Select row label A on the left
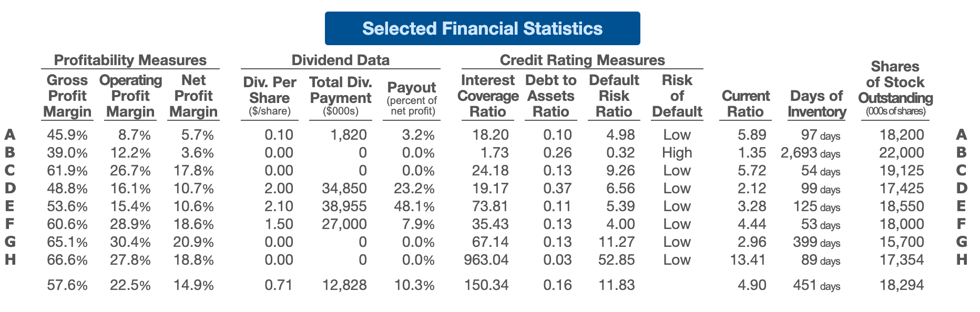The image size is (980, 312). click(9, 135)
